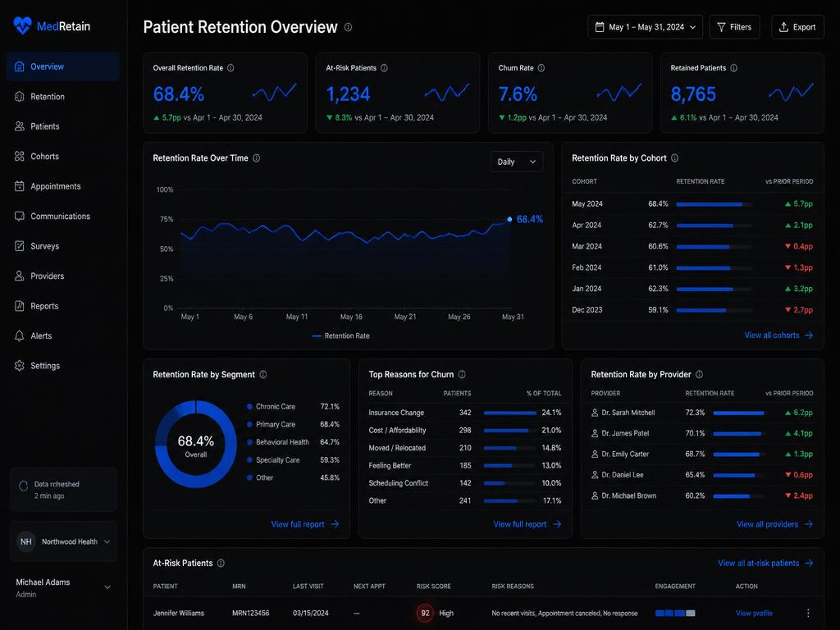
Task: Follow the View all providers link
Action: click(x=774, y=524)
